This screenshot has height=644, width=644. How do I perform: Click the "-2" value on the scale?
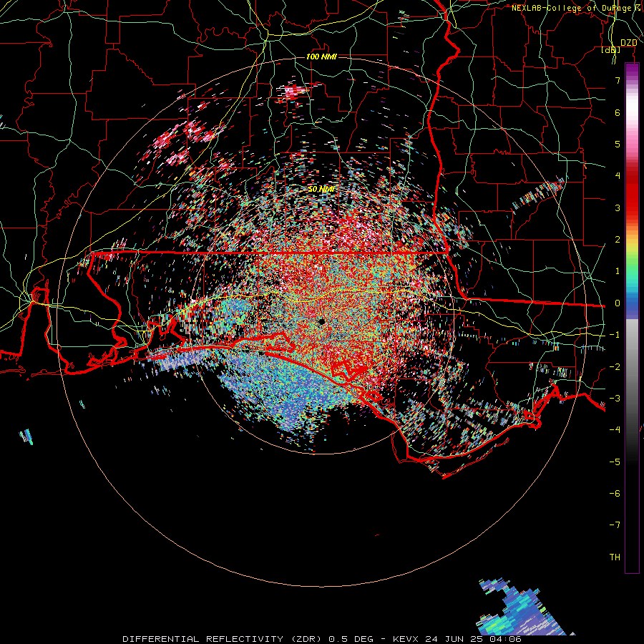(x=615, y=367)
